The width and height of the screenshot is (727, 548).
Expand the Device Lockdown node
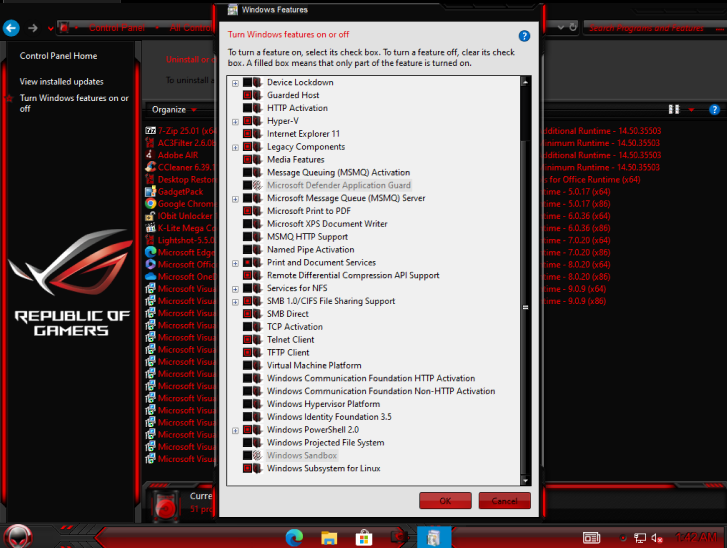tap(235, 83)
